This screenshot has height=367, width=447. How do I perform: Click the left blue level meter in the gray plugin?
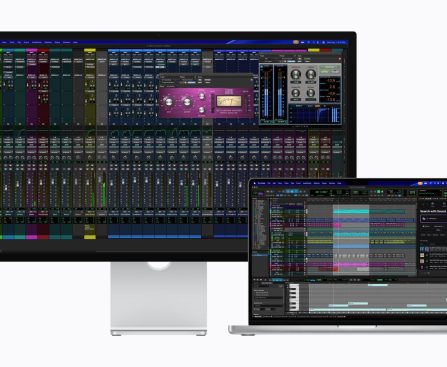[x=266, y=94]
